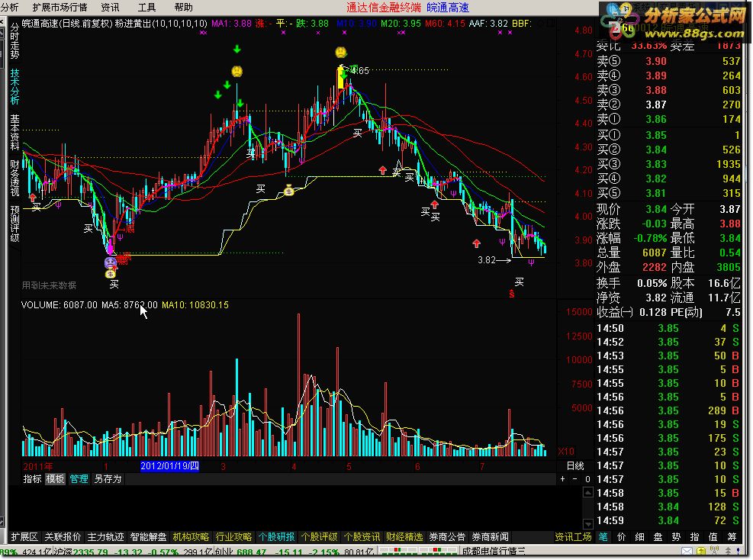Select the 势 tab in quote panel

(676, 537)
